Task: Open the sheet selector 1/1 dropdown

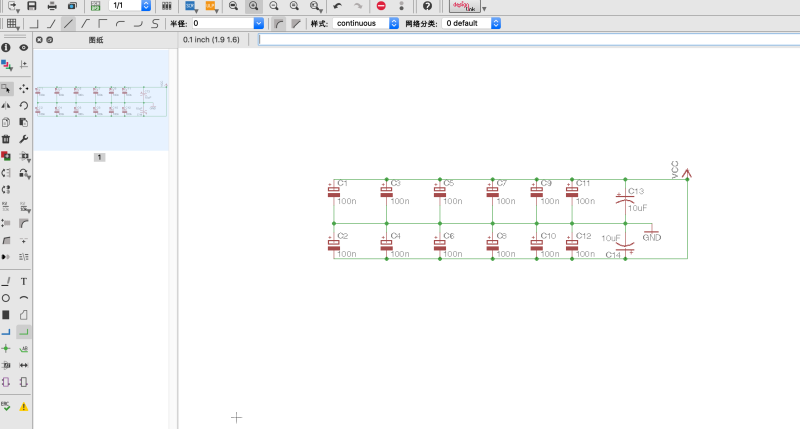Action: click(146, 6)
